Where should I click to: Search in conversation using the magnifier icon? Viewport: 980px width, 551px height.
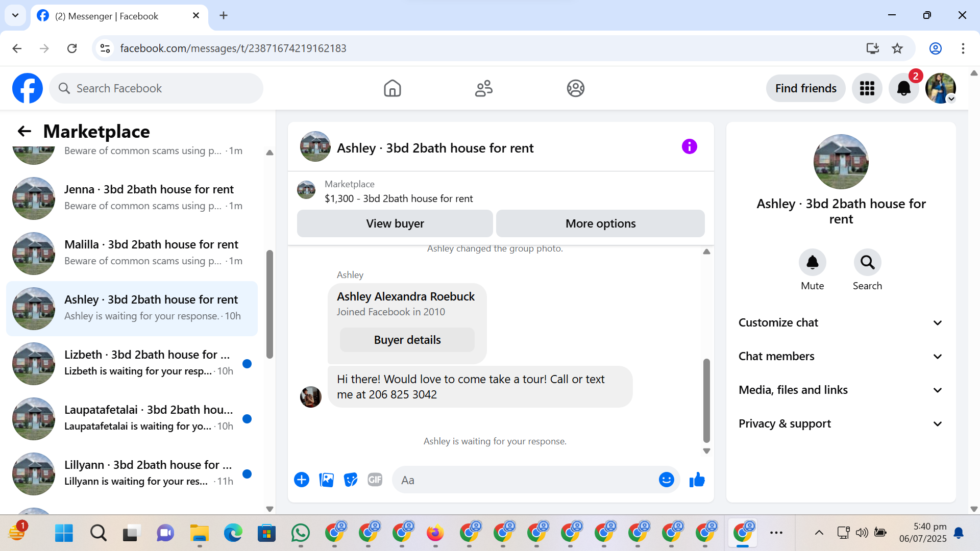coord(867,262)
